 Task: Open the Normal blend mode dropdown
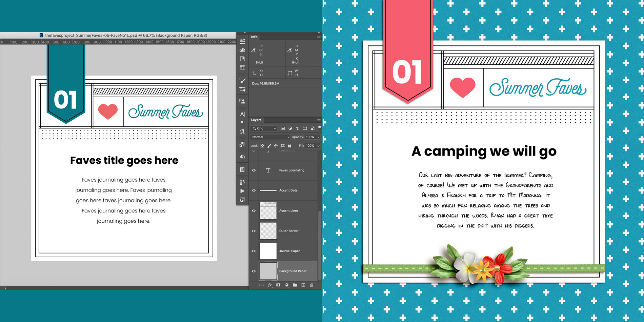click(x=270, y=137)
